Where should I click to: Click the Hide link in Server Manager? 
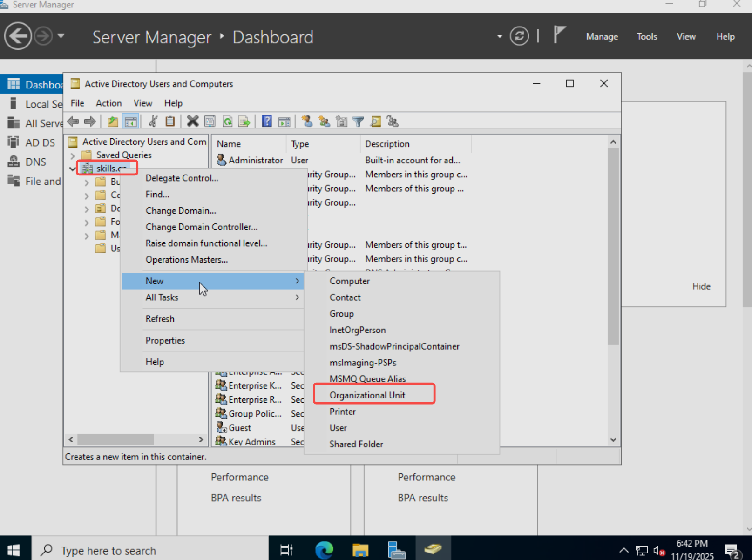[701, 286]
